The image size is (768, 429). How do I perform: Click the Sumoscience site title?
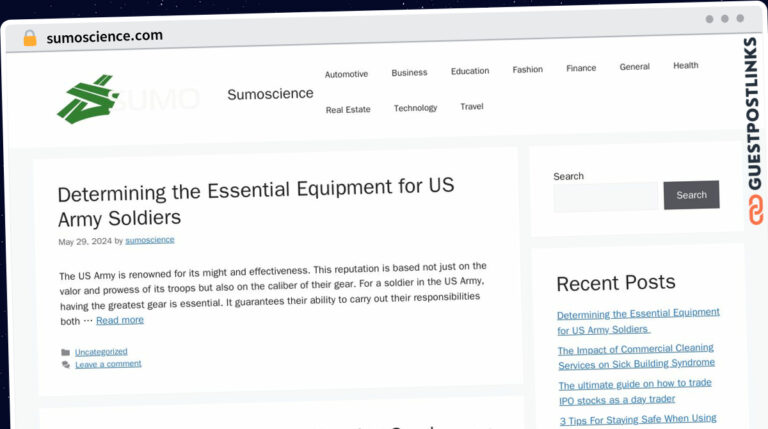point(270,94)
